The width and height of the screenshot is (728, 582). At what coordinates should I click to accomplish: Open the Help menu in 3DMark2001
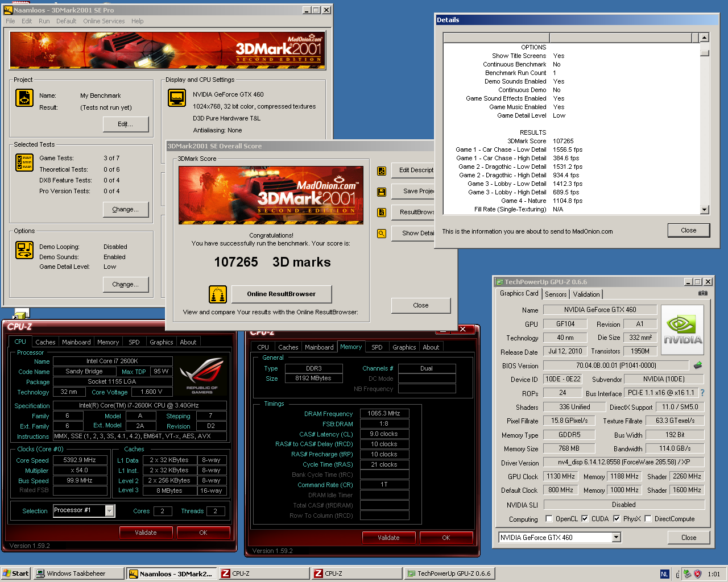pyautogui.click(x=138, y=21)
